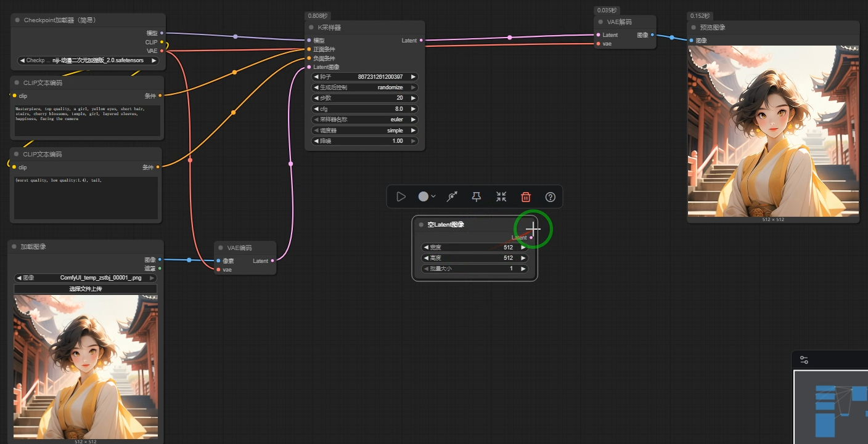Click the play icon in the node toolbar

click(401, 196)
